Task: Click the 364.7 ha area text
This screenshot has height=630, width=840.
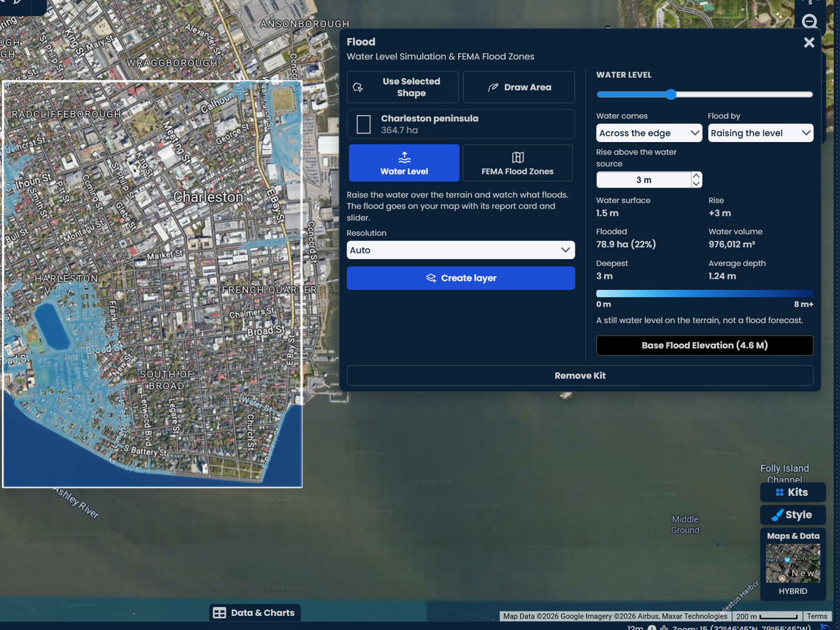Action: click(x=400, y=130)
